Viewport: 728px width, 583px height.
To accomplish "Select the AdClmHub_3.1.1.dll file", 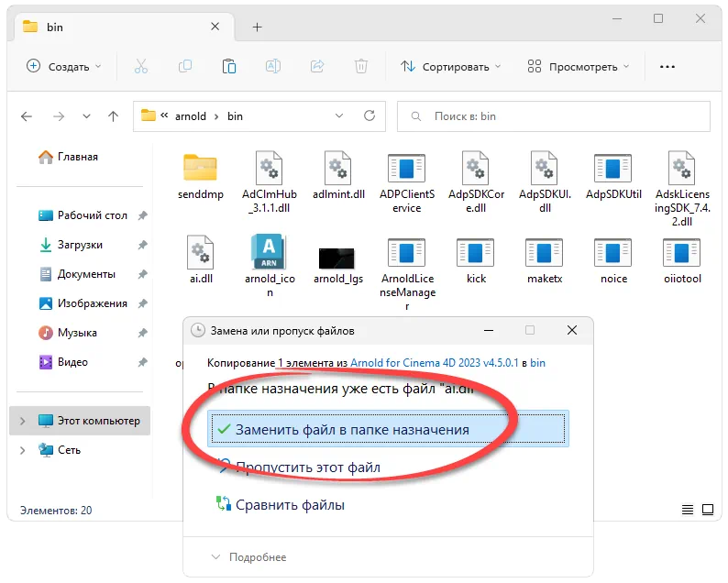I will pyautogui.click(x=270, y=182).
